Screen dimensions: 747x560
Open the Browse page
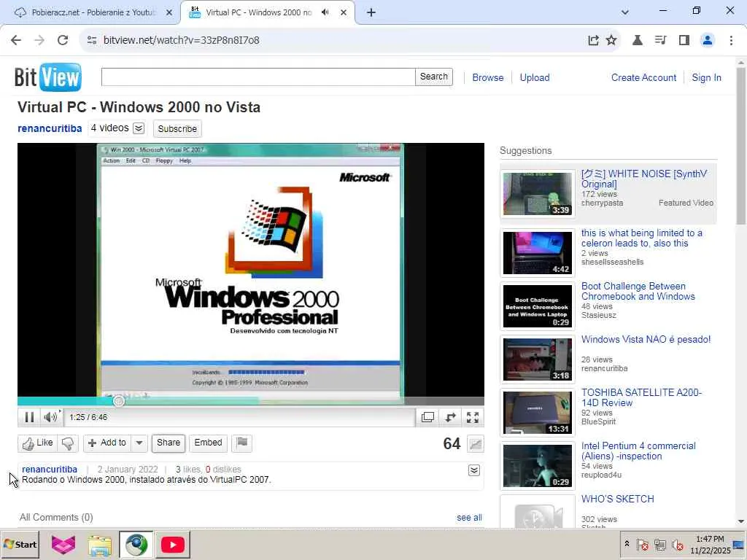click(x=488, y=77)
